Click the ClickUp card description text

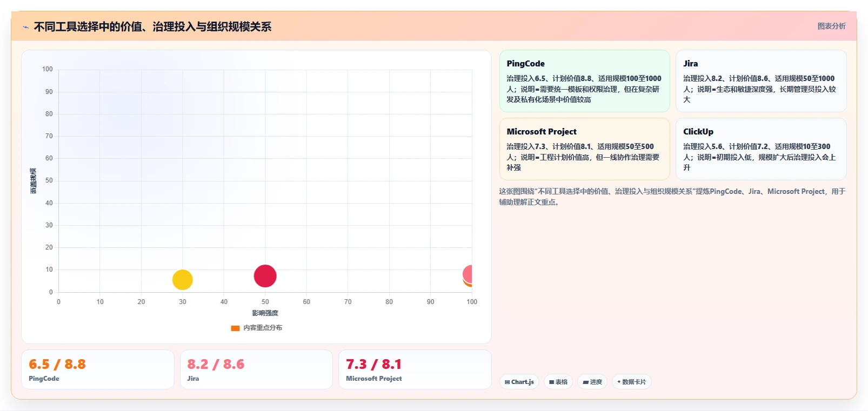[759, 157]
